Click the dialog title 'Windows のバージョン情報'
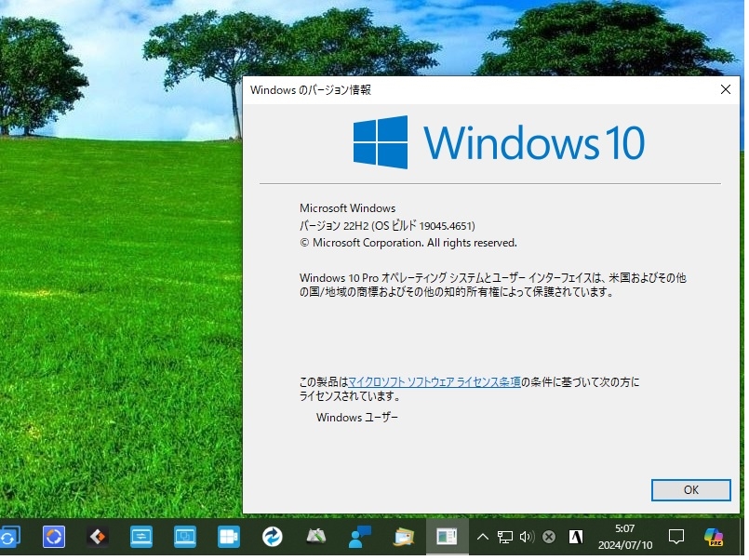Viewport: 749px width, 560px height. [311, 89]
